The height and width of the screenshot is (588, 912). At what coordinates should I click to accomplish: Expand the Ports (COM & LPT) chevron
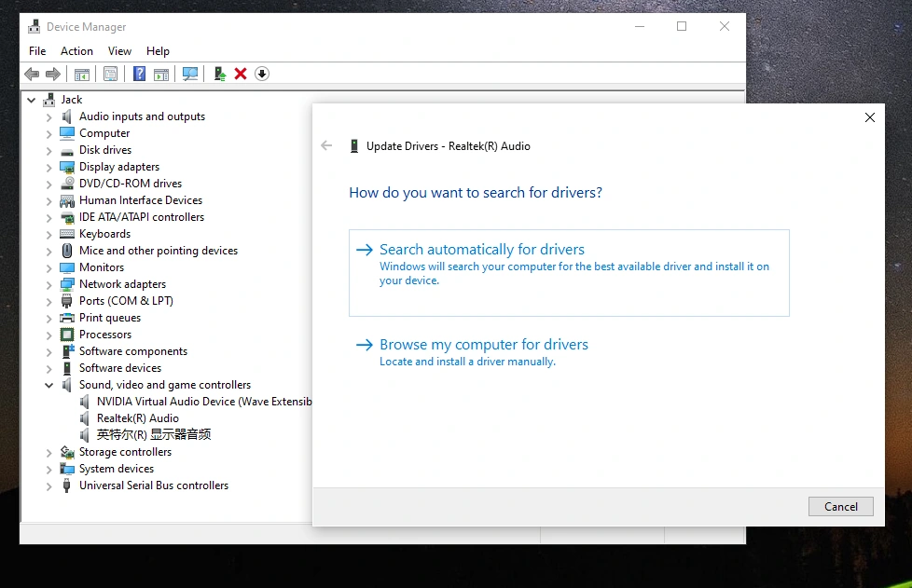[x=48, y=302]
